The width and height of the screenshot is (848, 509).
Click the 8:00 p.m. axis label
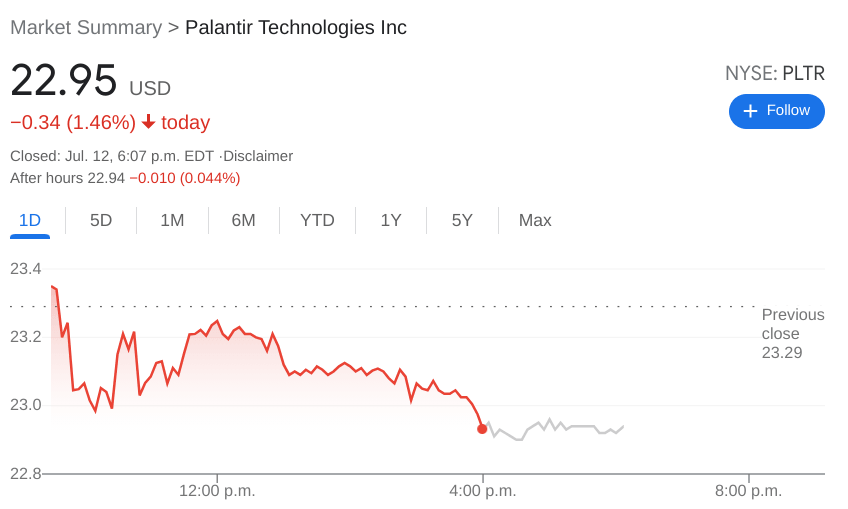[748, 491]
